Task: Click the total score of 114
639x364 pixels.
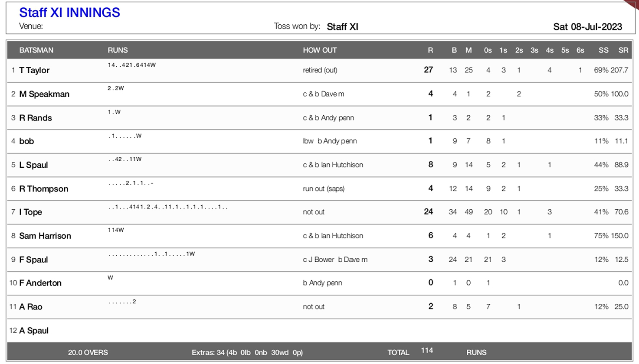Action: (x=427, y=350)
